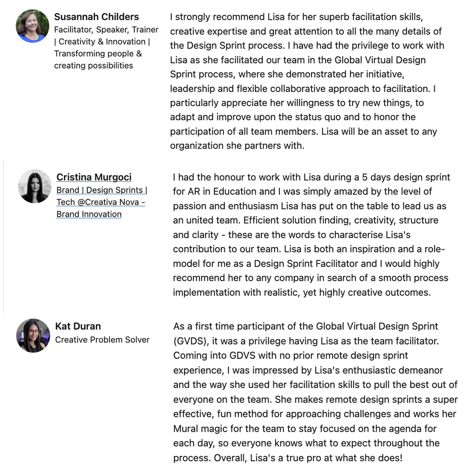Open Cristina Murgoci's profile picture
Screen dimensions: 476x476
[x=35, y=186]
